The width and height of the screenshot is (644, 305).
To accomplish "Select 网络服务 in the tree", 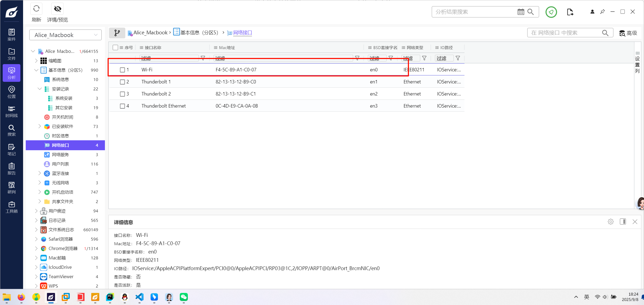I will (60, 155).
